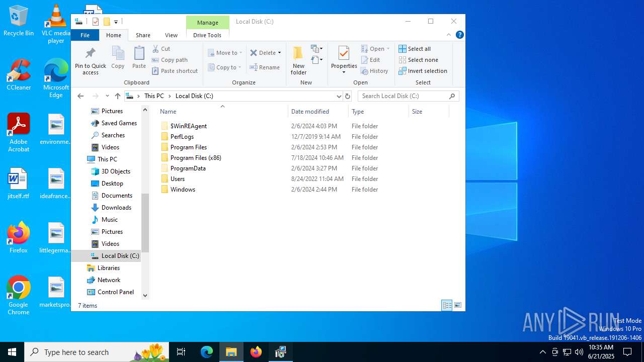
Task: Go up one level with Up arrow
Action: click(x=118, y=96)
